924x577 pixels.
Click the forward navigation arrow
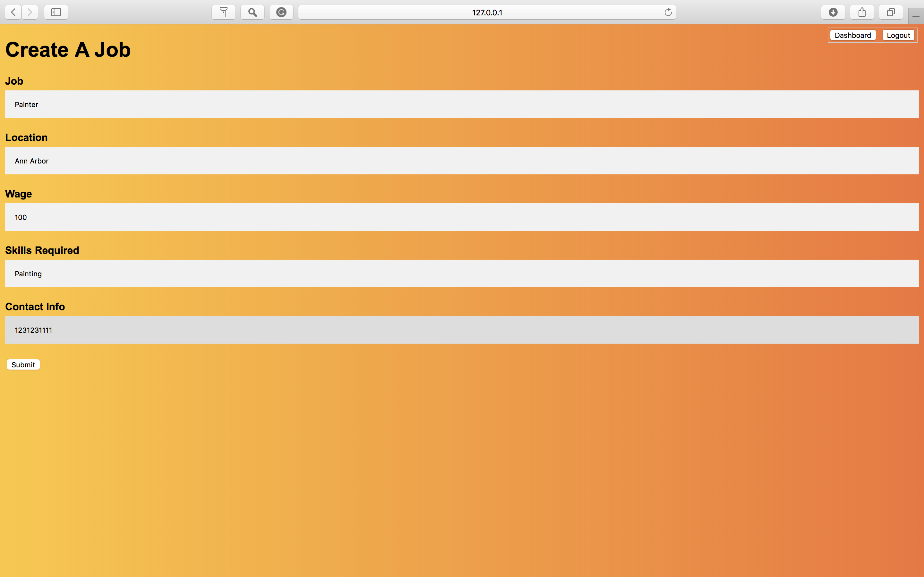click(x=30, y=12)
